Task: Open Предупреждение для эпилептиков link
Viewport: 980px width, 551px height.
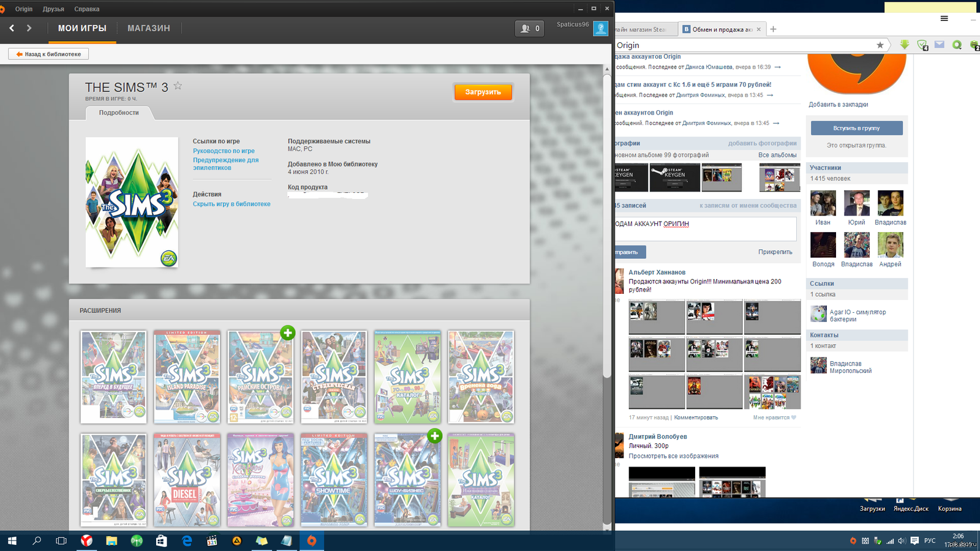Action: [225, 163]
